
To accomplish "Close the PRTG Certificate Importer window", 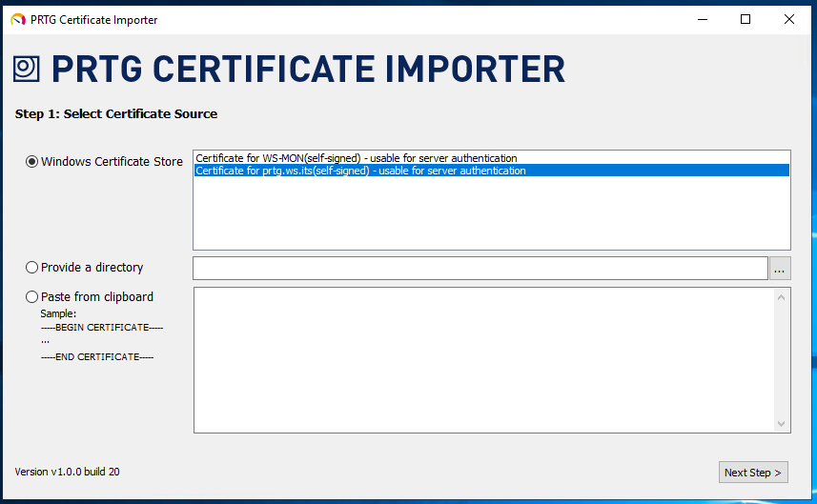I will coord(788,19).
